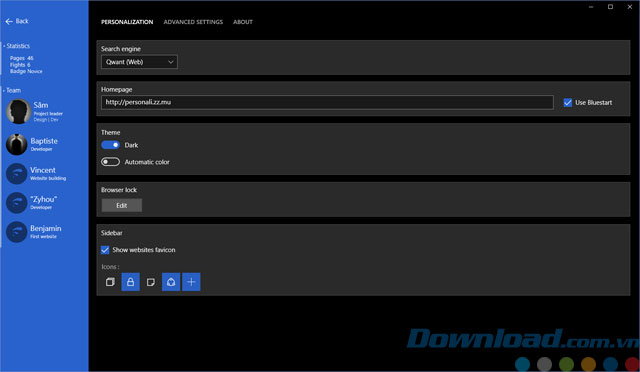The height and width of the screenshot is (372, 640).
Task: Click the "Homepage" section label
Action: coord(116,89)
